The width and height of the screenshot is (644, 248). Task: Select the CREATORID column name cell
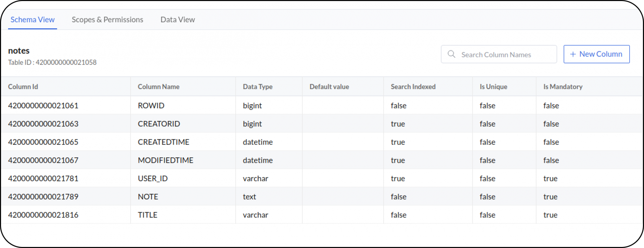point(159,124)
